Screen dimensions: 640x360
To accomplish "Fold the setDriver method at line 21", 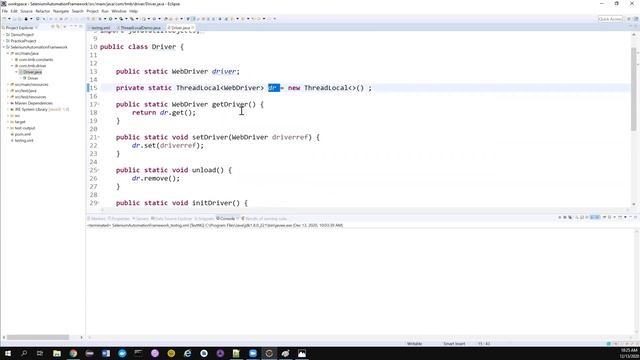I will (98, 137).
